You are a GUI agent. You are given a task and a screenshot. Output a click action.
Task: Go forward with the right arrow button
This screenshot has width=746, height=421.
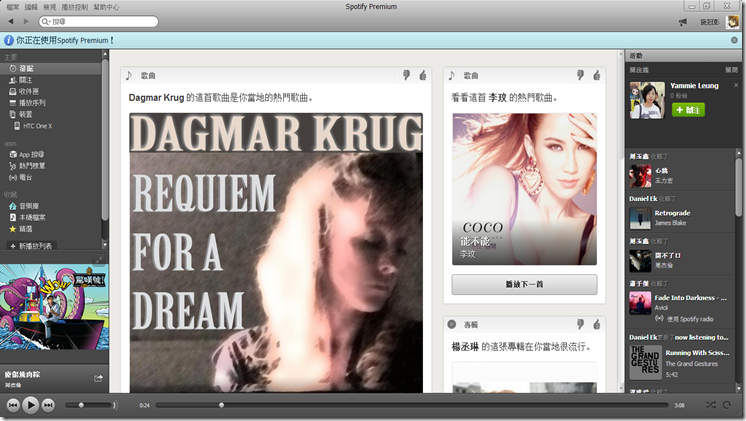(26, 21)
